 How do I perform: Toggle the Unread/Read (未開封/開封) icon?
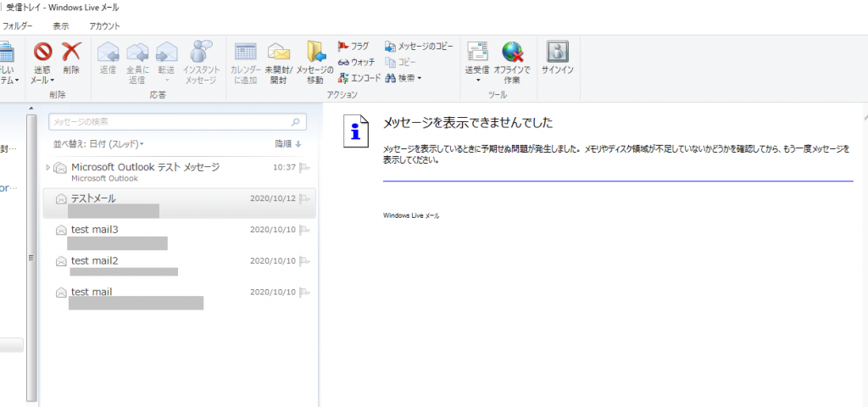coord(279,52)
